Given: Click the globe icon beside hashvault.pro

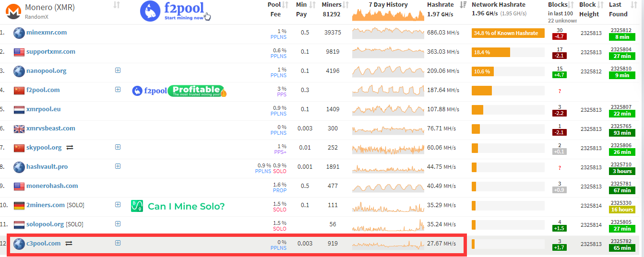Looking at the screenshot, I should click(x=19, y=167).
